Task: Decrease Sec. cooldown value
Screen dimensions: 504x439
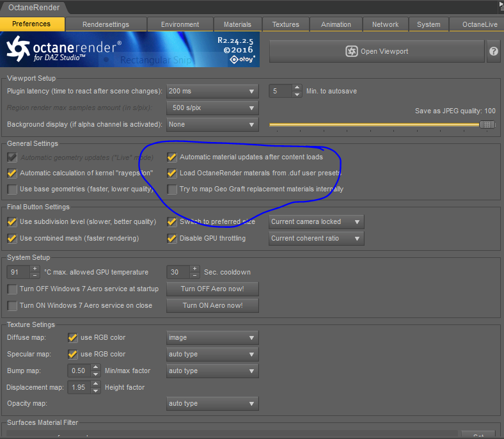Action: point(194,276)
